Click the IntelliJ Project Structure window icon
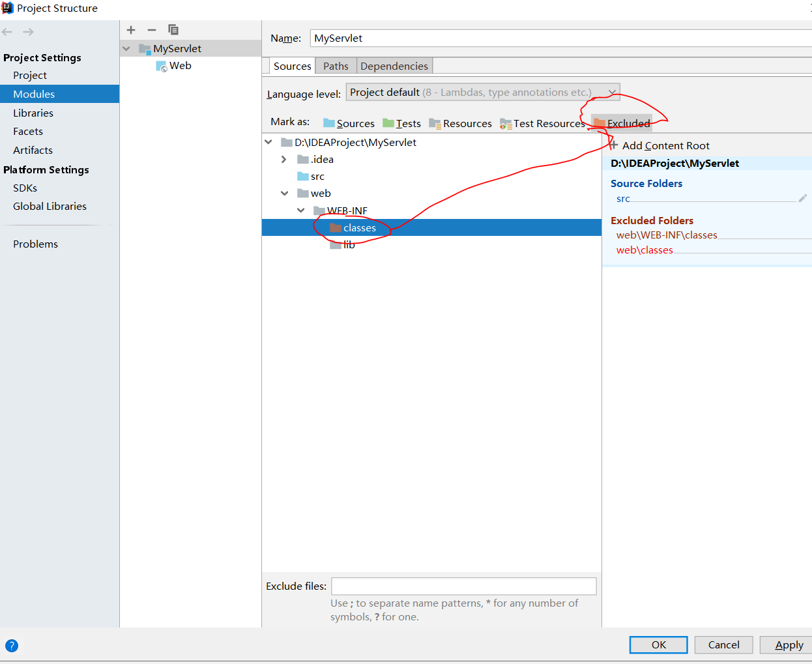The height and width of the screenshot is (664, 812). (x=7, y=8)
